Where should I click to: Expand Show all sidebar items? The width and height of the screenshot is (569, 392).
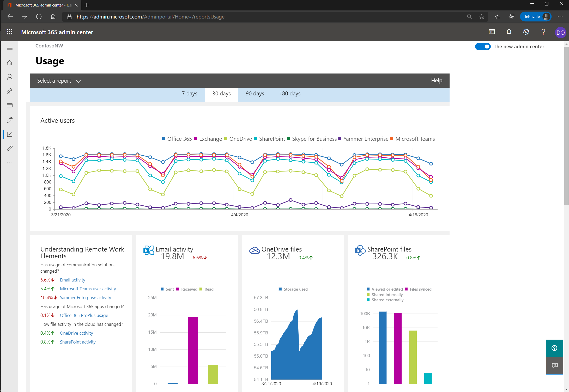tap(10, 163)
